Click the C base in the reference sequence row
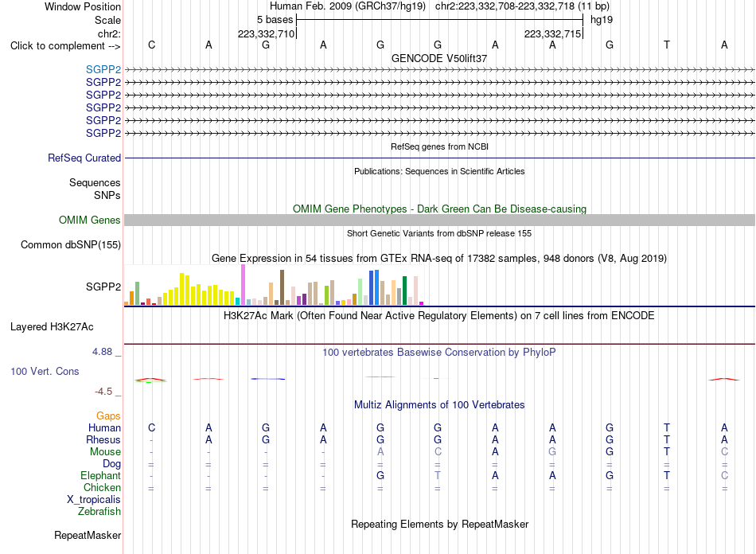 click(151, 45)
